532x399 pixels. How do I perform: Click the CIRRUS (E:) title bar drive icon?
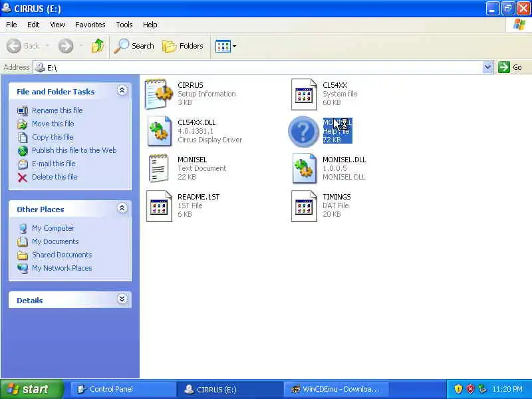pos(6,8)
